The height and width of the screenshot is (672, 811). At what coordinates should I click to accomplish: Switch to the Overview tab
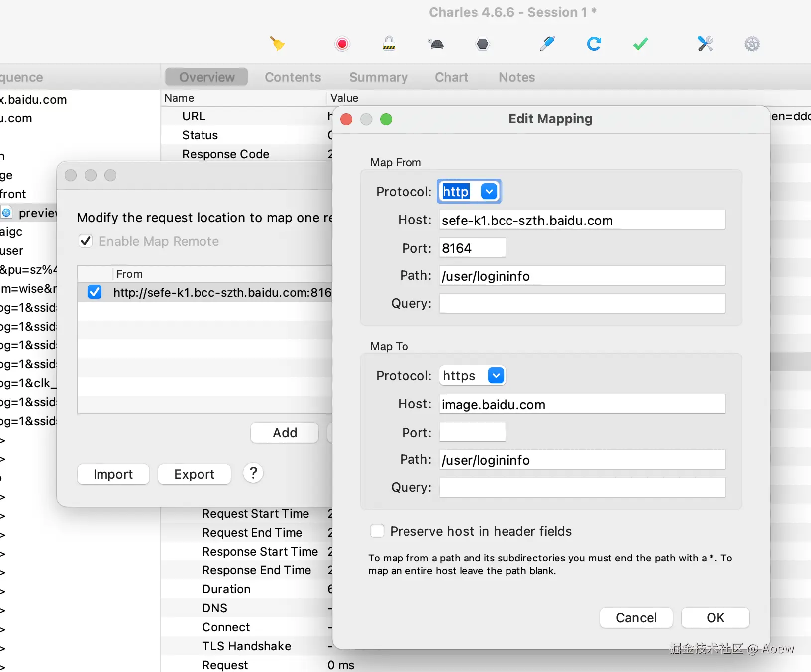tap(207, 77)
